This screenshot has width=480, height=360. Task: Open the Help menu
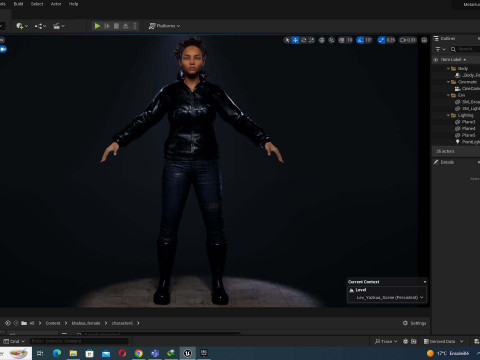(x=73, y=4)
